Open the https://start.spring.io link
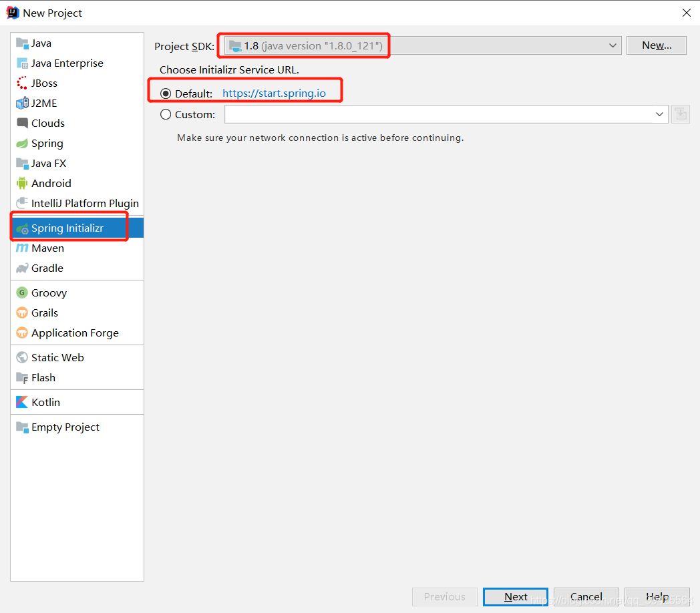Viewport: 700px width, 613px height. click(274, 93)
